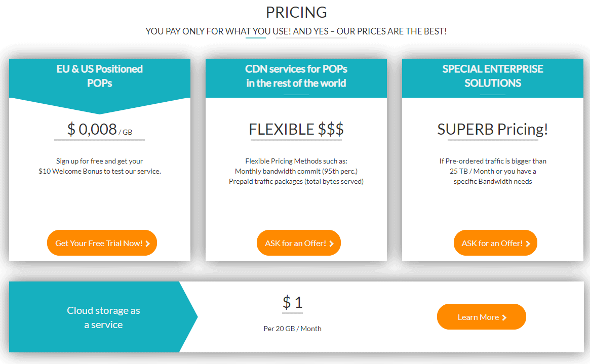
Task: Click ASK for an Offer! under SUPERB Pricing!
Action: 496,243
